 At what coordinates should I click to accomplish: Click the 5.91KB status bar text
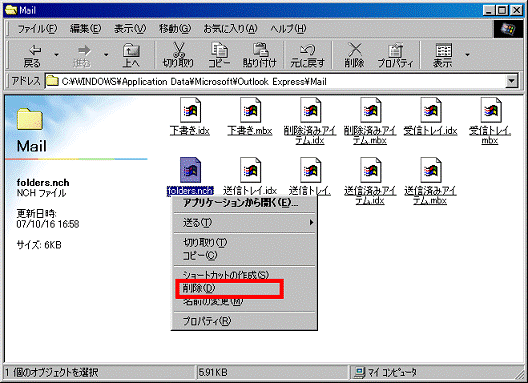213,372
